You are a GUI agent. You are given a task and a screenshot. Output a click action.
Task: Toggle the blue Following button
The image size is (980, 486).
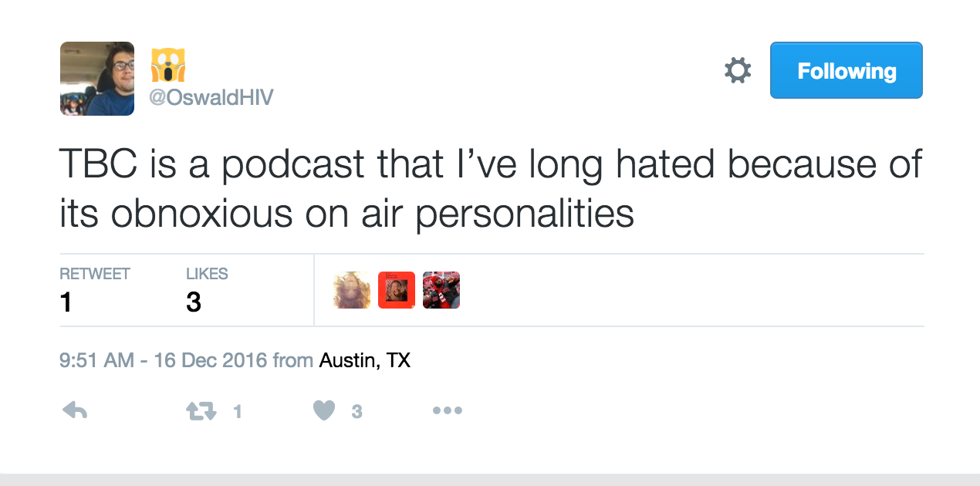(x=846, y=71)
